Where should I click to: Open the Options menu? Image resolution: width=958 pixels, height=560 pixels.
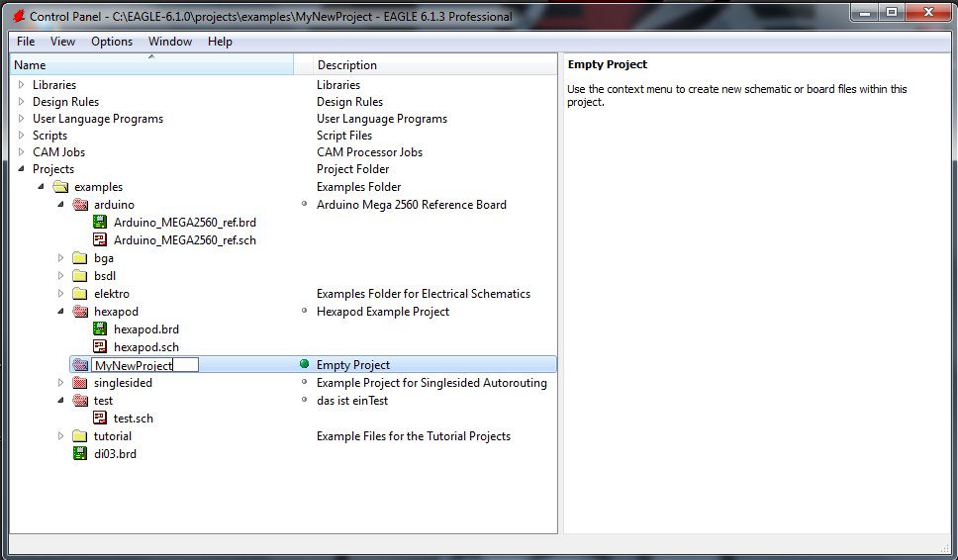click(x=112, y=42)
